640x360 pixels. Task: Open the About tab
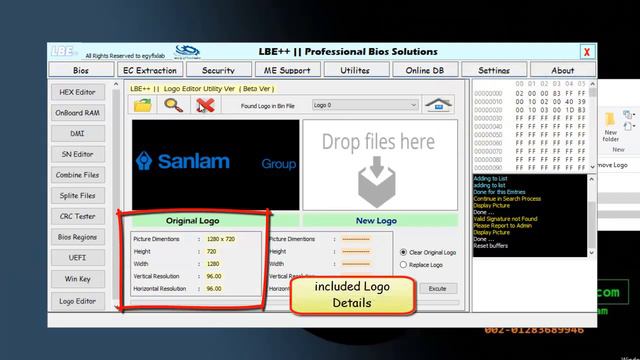(562, 70)
